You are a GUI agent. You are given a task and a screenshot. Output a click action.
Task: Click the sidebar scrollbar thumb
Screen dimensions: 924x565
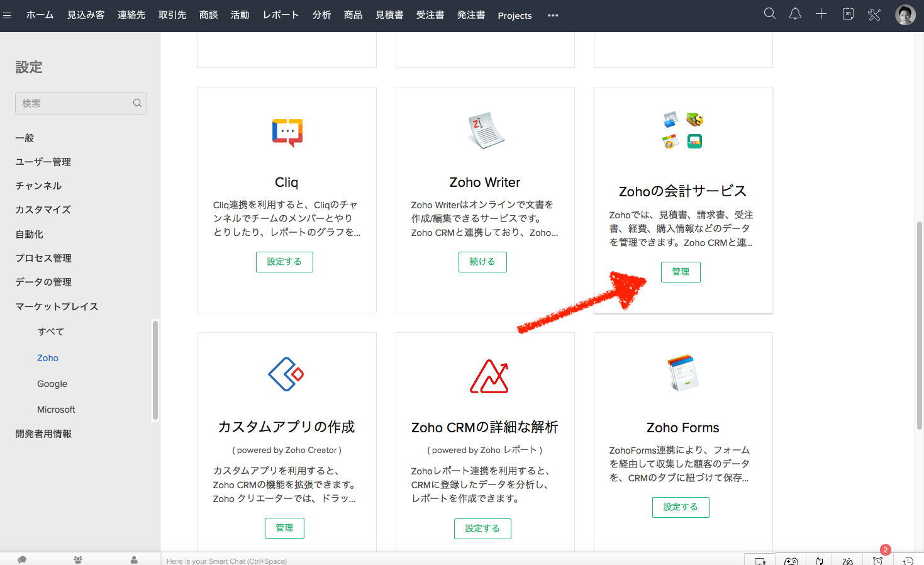click(x=155, y=370)
